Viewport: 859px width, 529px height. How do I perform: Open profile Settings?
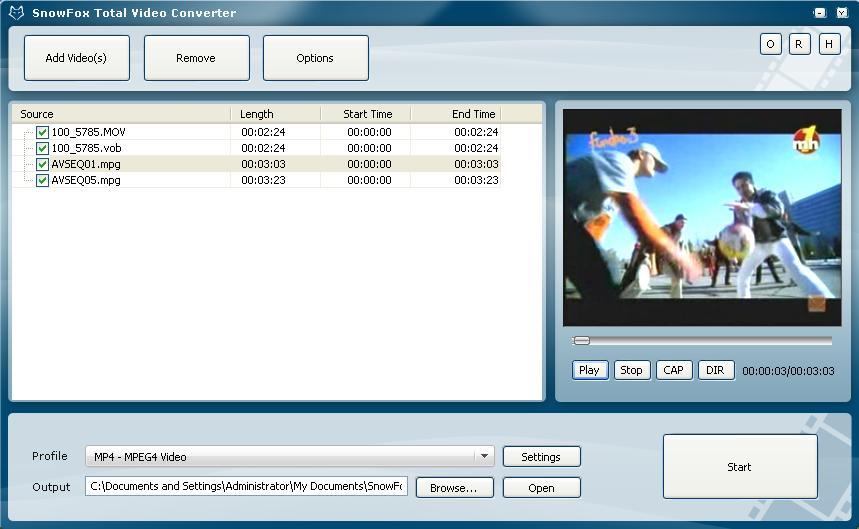pyautogui.click(x=541, y=457)
